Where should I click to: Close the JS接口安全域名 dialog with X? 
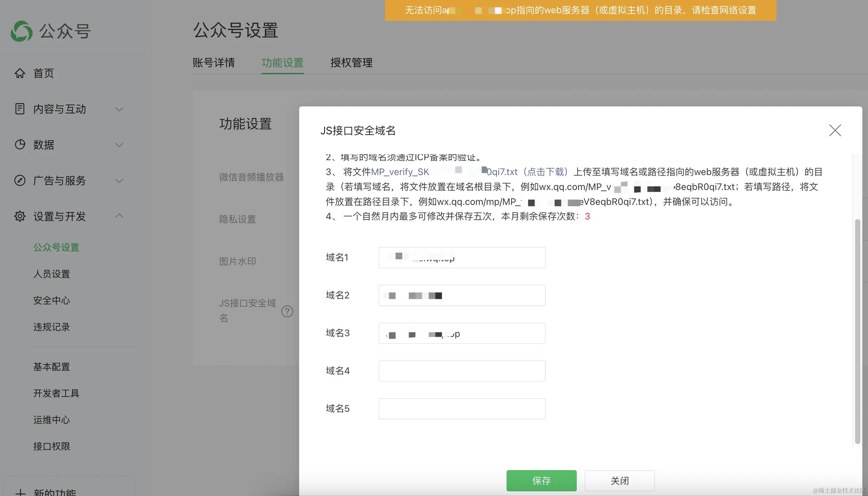coord(835,131)
